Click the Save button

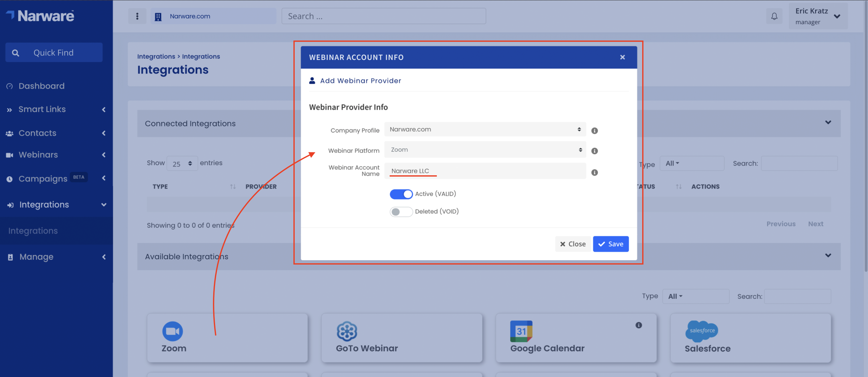610,244
